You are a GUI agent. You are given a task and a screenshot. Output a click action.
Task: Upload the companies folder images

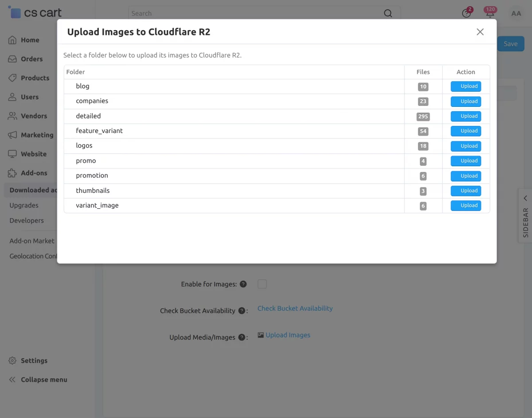[x=466, y=102]
